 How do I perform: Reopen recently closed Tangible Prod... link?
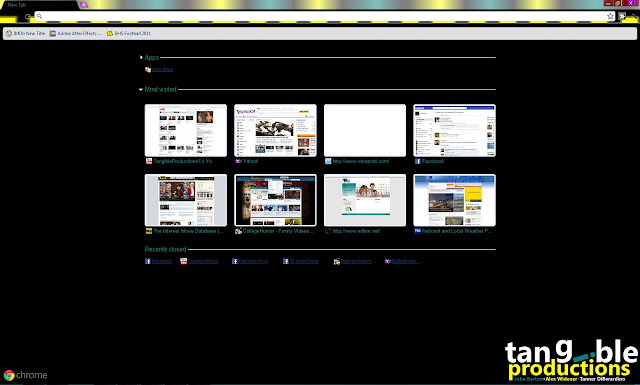[250, 261]
